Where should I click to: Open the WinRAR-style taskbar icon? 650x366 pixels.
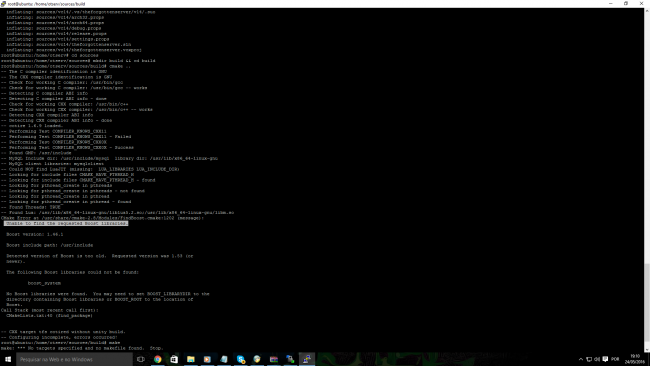[274, 359]
